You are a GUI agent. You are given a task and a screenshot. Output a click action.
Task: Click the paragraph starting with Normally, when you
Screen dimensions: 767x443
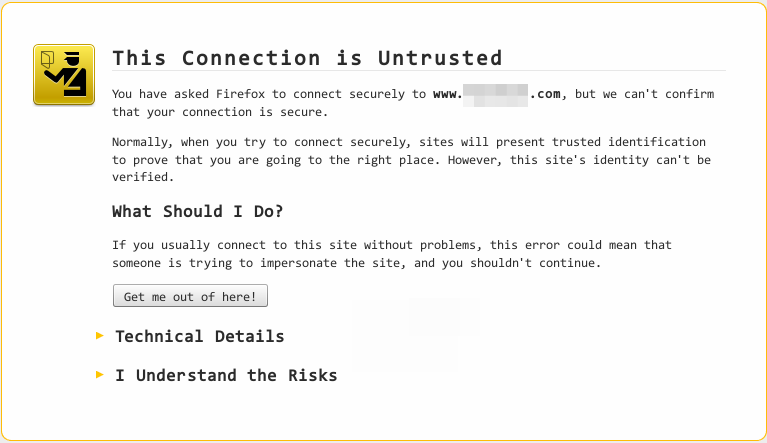coord(411,159)
